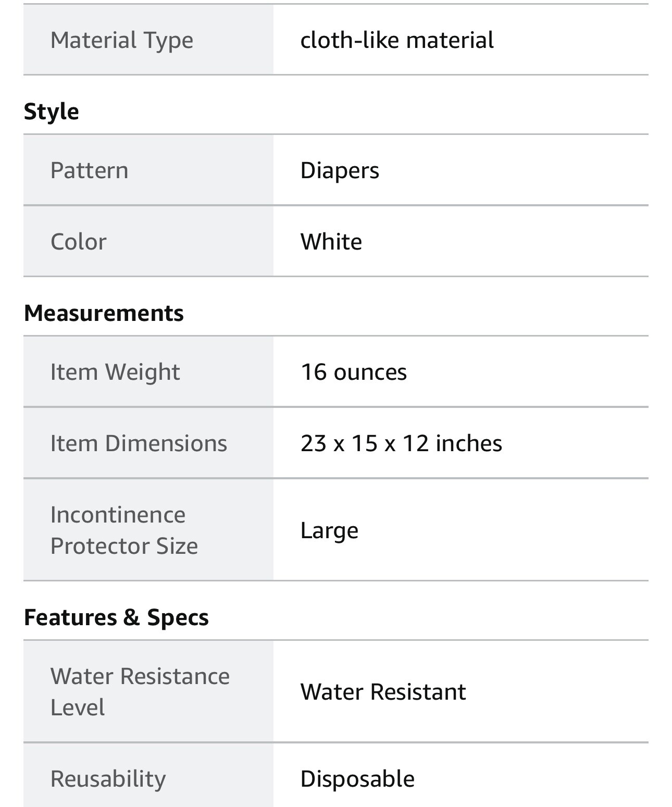Image resolution: width=672 pixels, height=807 pixels.
Task: Click the Pattern row label
Action: 89,170
